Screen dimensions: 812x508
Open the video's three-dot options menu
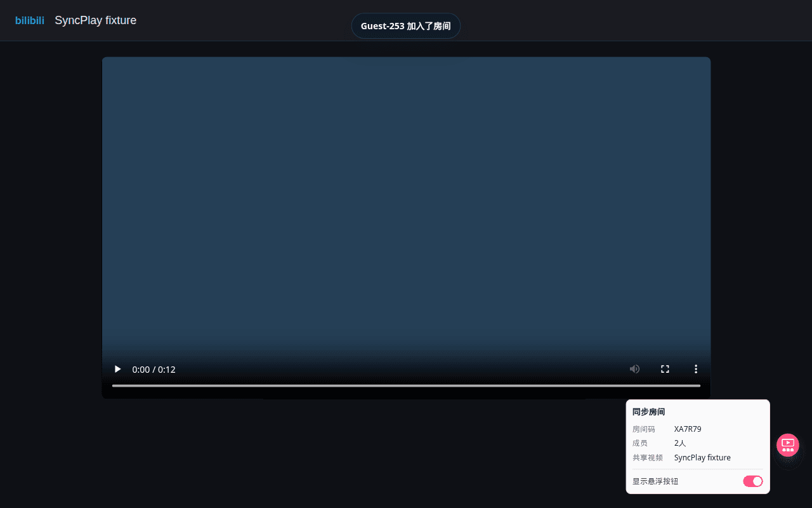695,369
